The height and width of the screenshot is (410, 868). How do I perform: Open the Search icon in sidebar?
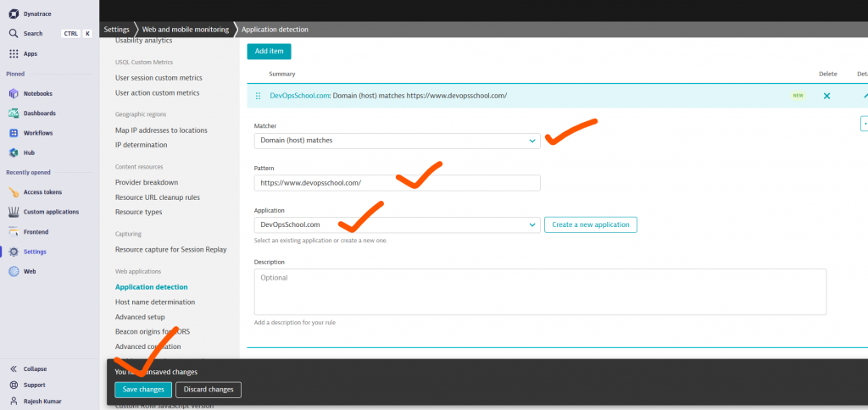(14, 34)
